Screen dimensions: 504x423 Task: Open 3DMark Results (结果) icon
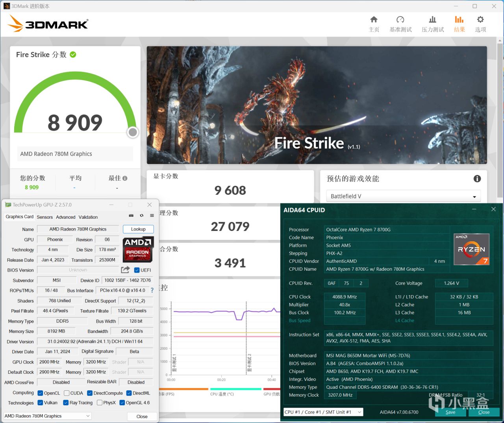click(459, 19)
